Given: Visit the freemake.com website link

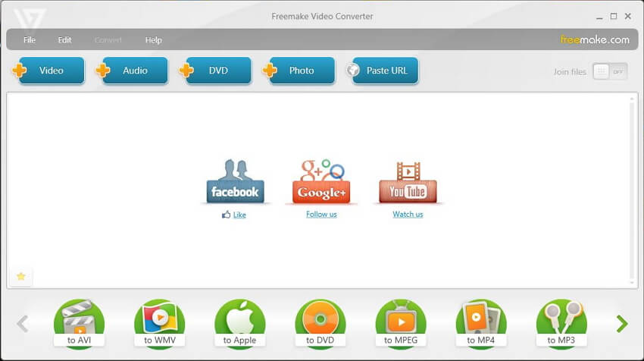Looking at the screenshot, I should pyautogui.click(x=595, y=40).
